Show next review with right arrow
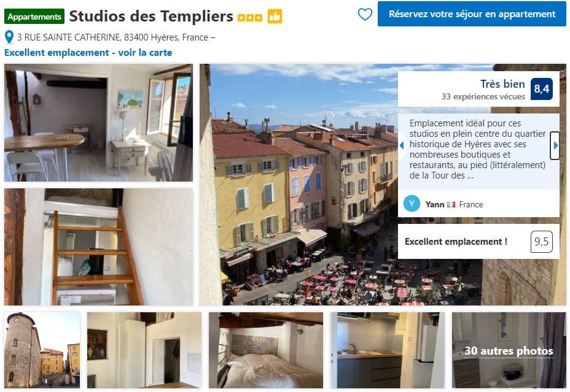This screenshot has height=392, width=570. coord(555,145)
